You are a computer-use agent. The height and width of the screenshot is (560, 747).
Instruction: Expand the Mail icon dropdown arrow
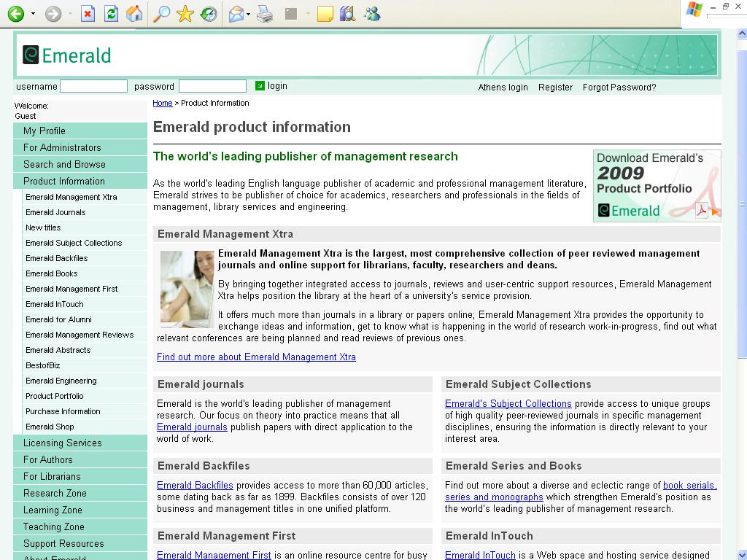[248, 14]
